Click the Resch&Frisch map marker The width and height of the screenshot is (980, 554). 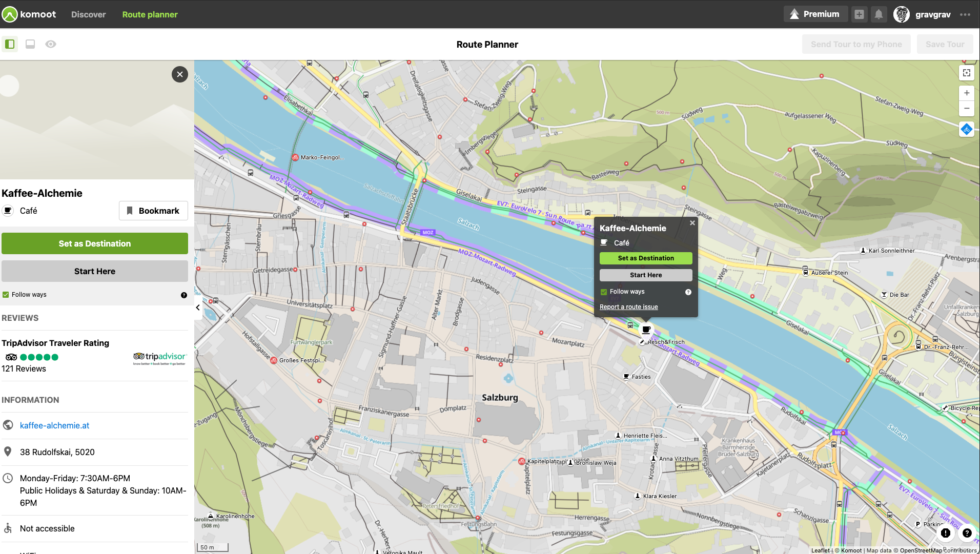click(x=642, y=342)
